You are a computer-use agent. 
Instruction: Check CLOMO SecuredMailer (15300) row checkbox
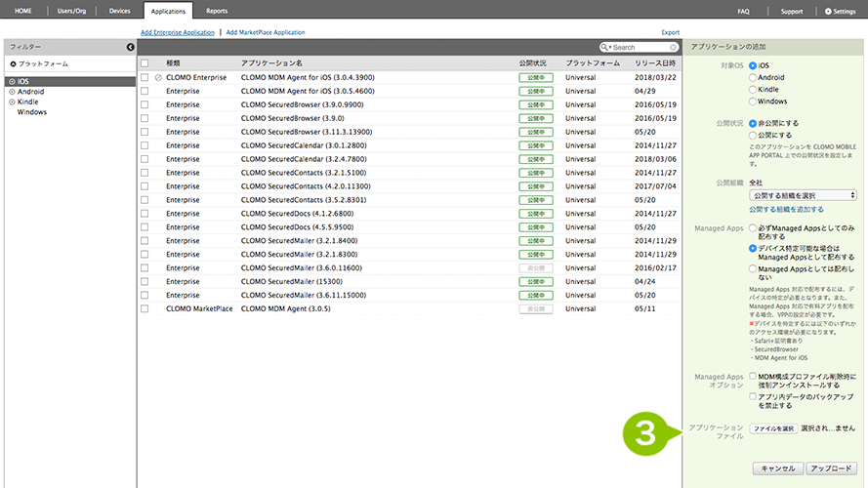(x=145, y=282)
